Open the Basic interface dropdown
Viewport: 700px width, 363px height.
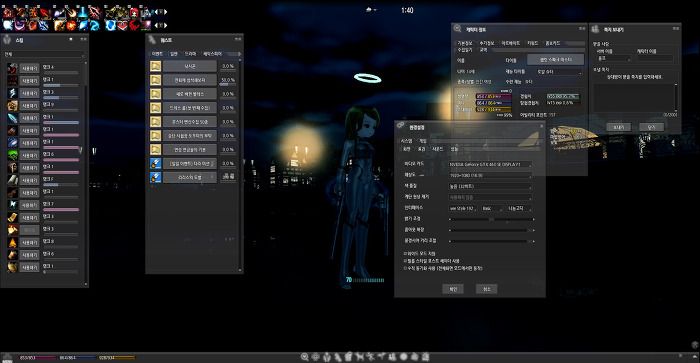pos(492,209)
